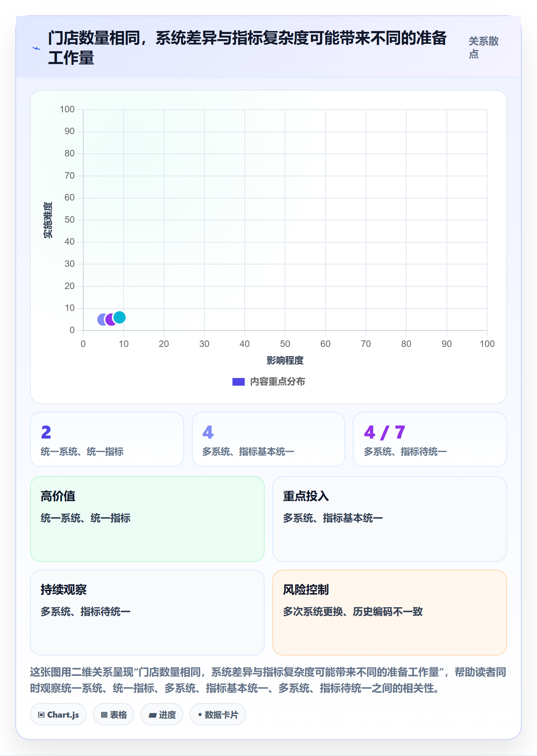Image resolution: width=537 pixels, height=756 pixels.
Task: Click the 统一系统、统一指标 label under the 2
Action: pos(82,452)
